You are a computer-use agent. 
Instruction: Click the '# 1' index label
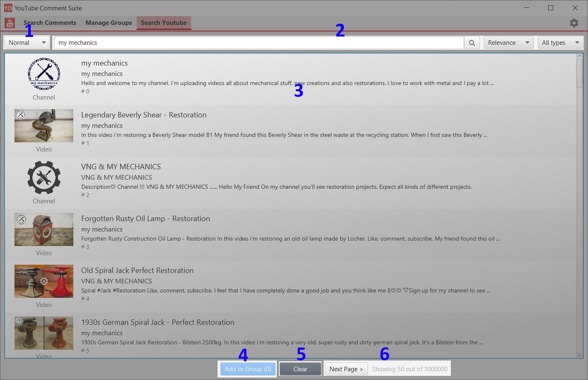click(85, 143)
